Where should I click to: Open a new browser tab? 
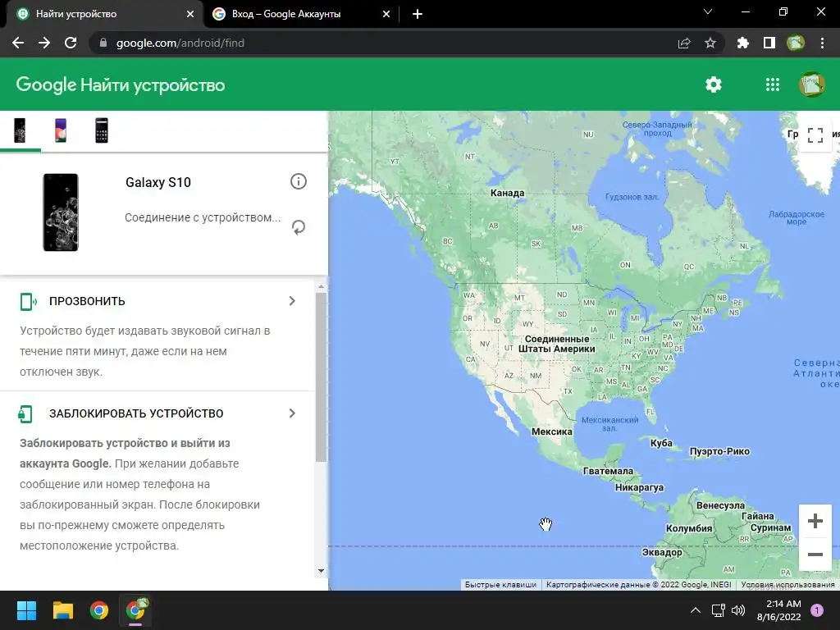click(x=418, y=14)
